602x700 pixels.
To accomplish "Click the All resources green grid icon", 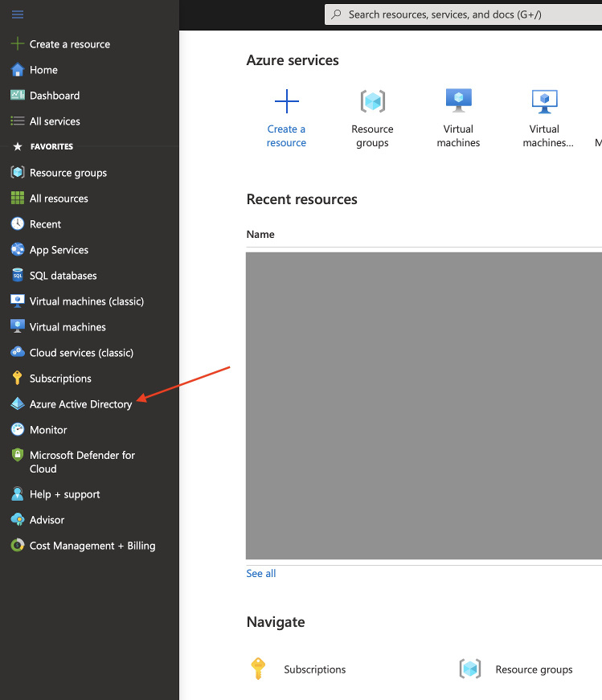I will (x=18, y=198).
